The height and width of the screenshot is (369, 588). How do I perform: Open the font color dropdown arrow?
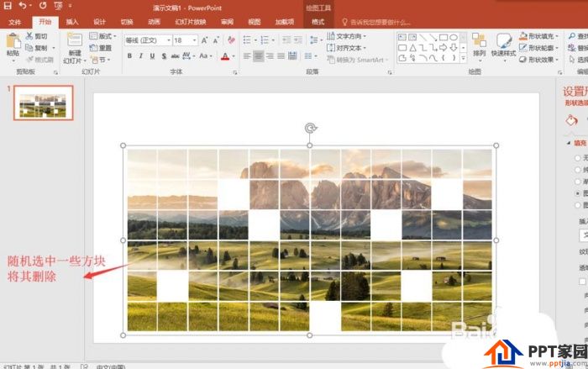point(234,56)
